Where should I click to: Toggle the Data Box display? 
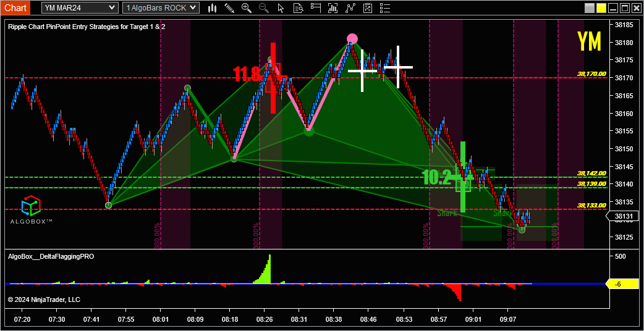click(299, 8)
